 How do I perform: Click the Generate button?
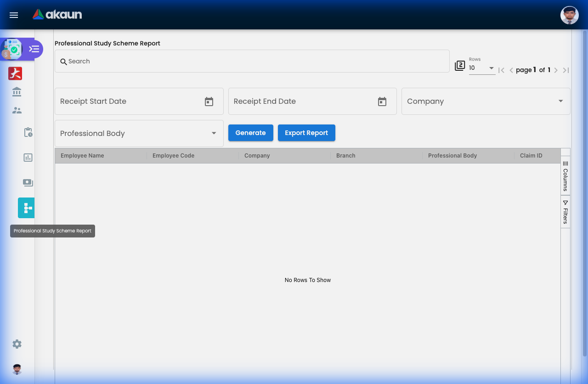pos(251,133)
